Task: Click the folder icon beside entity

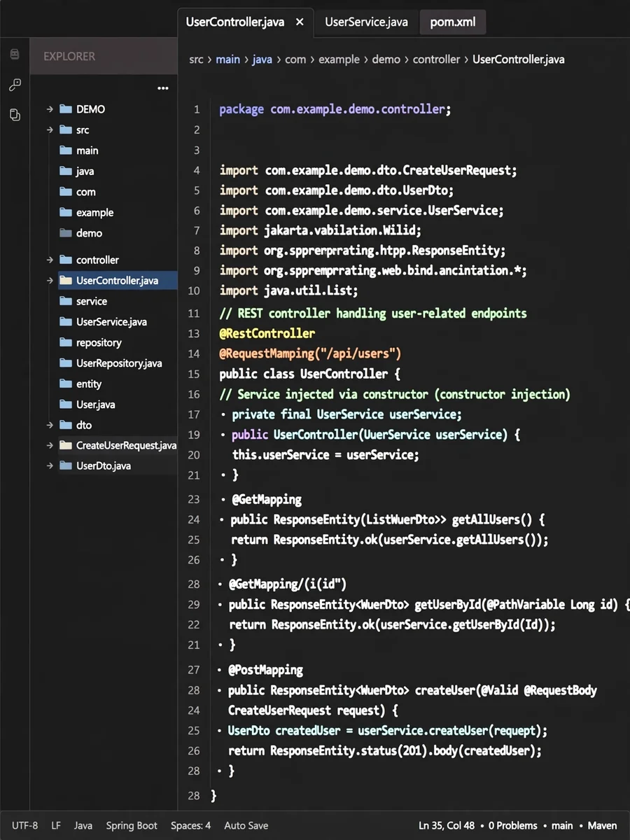Action: (66, 384)
